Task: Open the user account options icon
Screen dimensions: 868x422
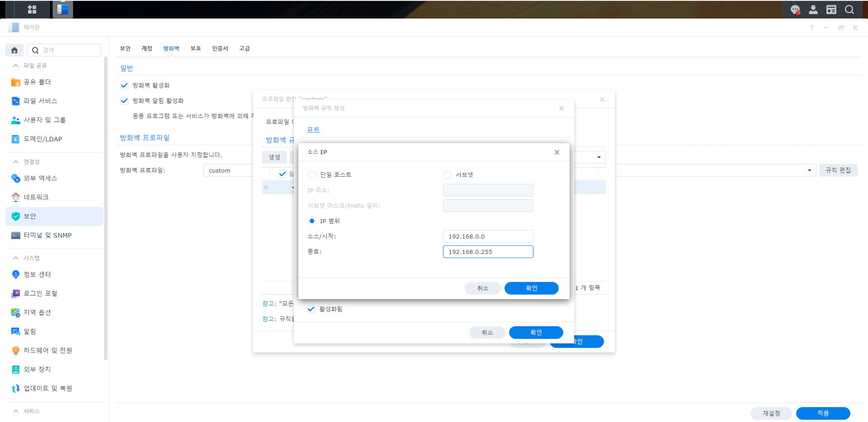Action: coord(813,9)
